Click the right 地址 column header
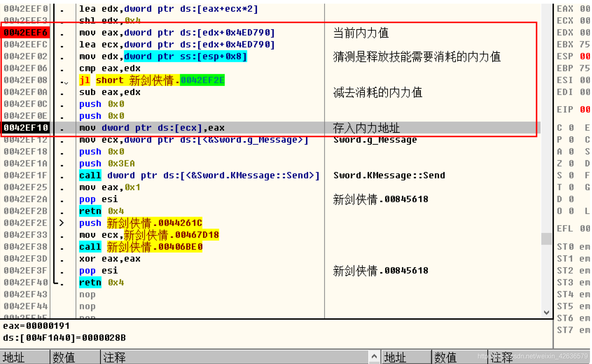 click(x=406, y=357)
